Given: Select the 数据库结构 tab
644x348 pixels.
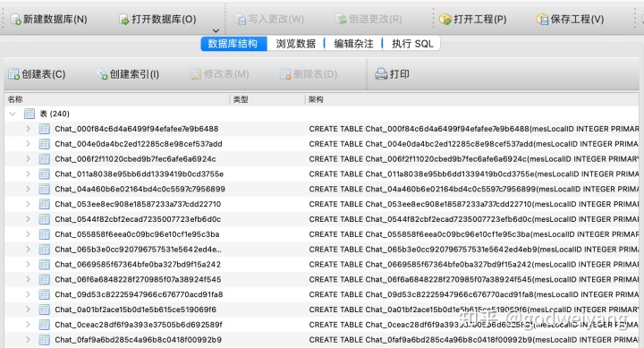Looking at the screenshot, I should (233, 44).
